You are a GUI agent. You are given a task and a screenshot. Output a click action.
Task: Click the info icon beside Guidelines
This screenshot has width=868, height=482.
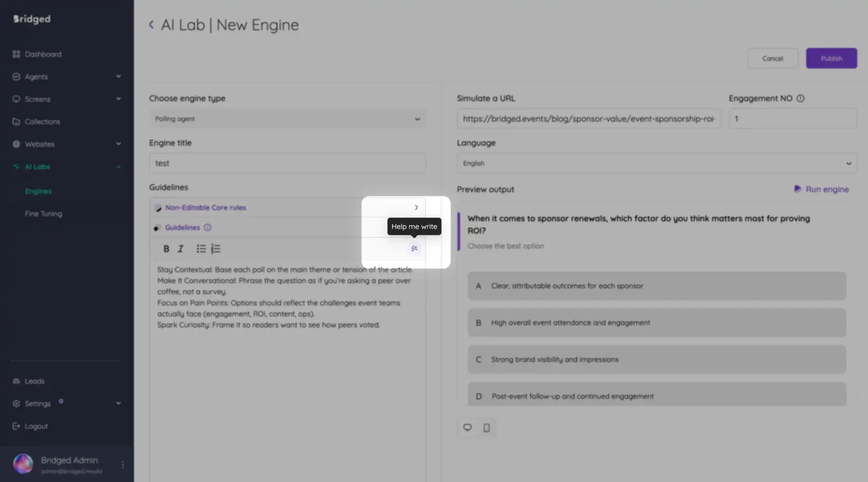pos(207,227)
